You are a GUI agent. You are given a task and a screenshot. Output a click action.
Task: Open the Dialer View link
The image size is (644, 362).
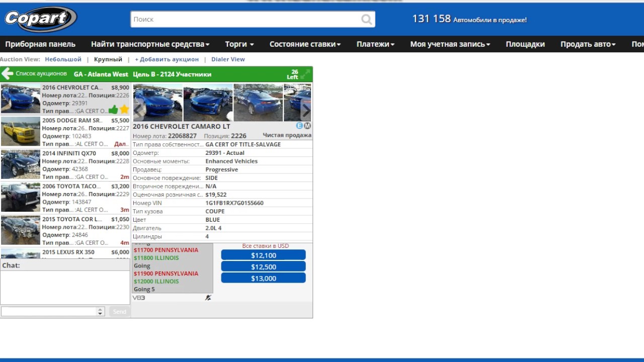(x=228, y=59)
